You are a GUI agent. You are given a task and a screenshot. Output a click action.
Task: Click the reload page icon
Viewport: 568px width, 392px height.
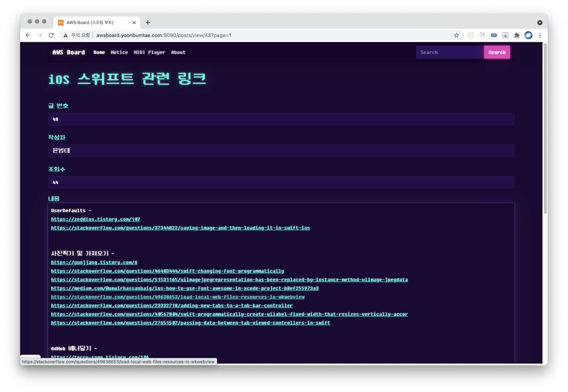click(x=51, y=35)
